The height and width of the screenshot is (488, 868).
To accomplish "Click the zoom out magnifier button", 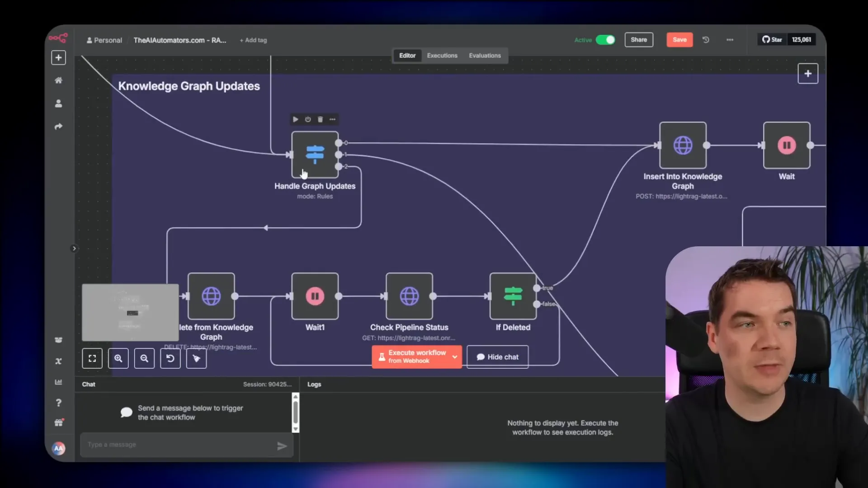I will tap(144, 358).
